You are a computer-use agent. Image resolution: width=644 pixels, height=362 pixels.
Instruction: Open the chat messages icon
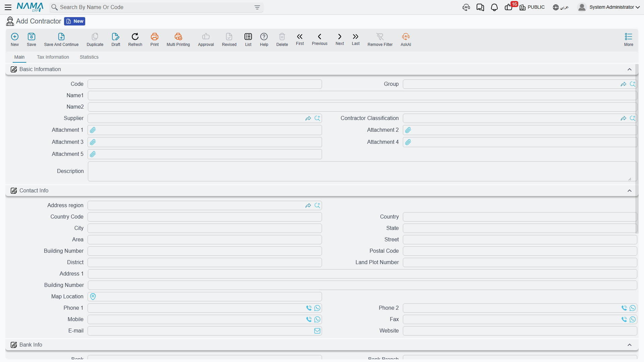480,7
